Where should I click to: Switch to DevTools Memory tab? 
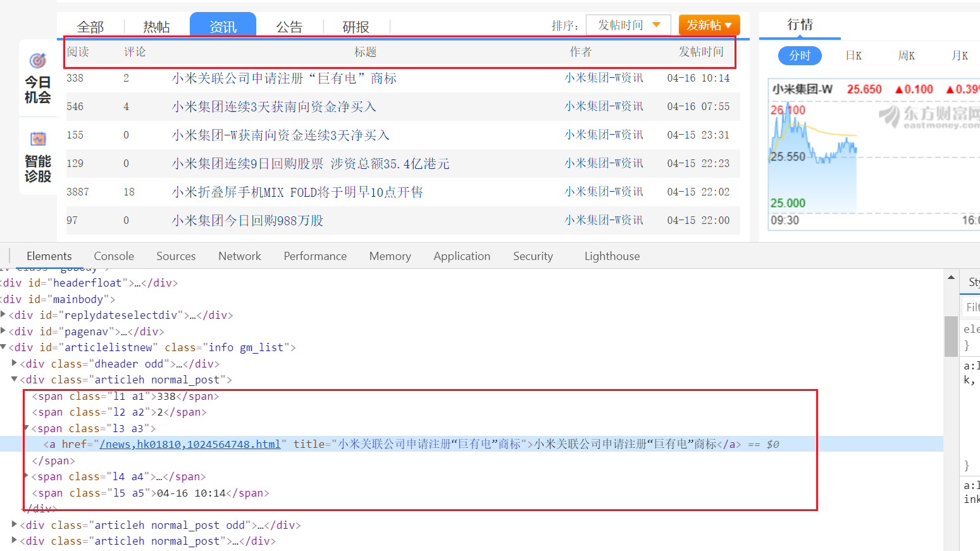(x=390, y=256)
